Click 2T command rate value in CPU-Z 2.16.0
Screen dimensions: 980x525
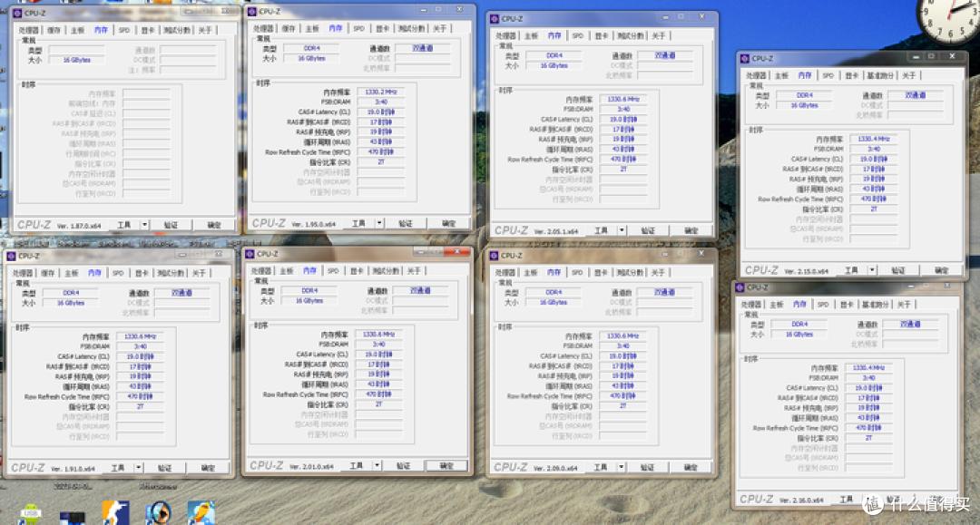(868, 438)
